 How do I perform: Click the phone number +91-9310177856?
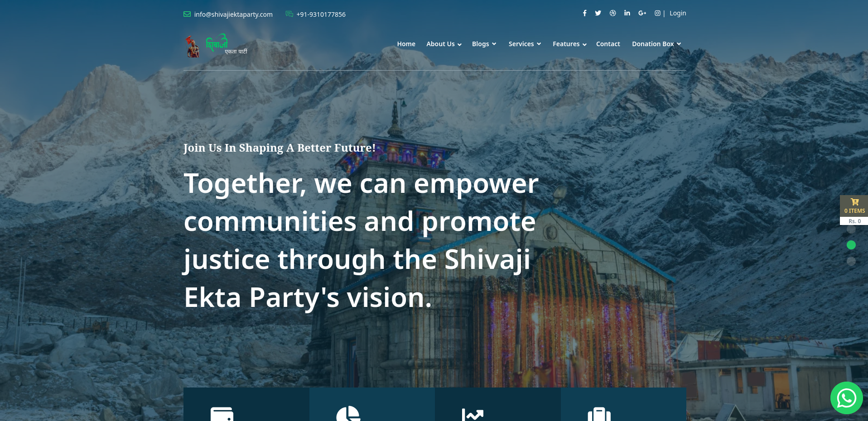(x=321, y=14)
